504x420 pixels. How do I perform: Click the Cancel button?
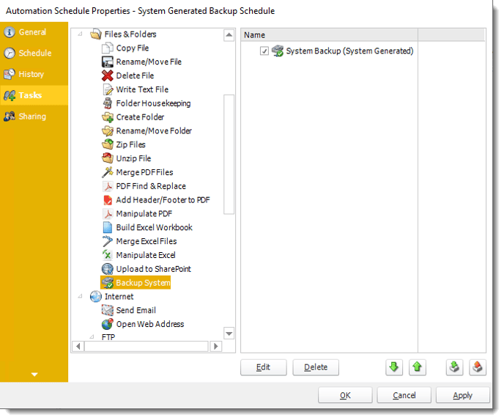click(x=404, y=395)
